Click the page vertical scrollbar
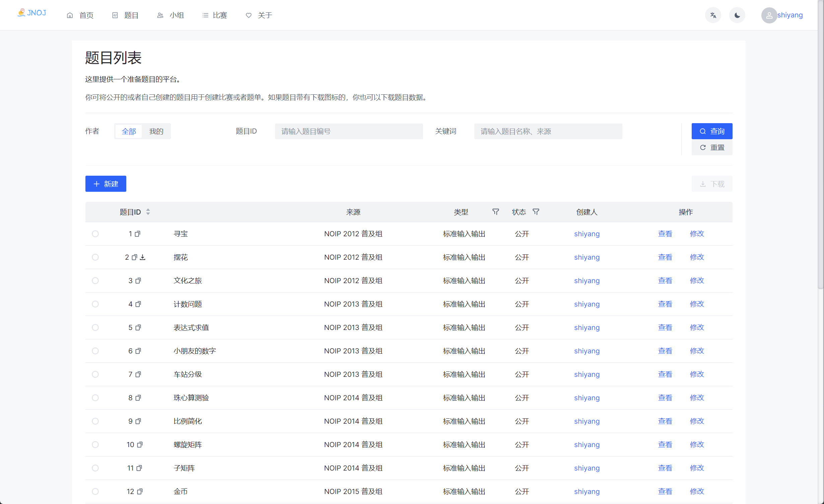Viewport: 824px width, 504px height. (x=820, y=144)
